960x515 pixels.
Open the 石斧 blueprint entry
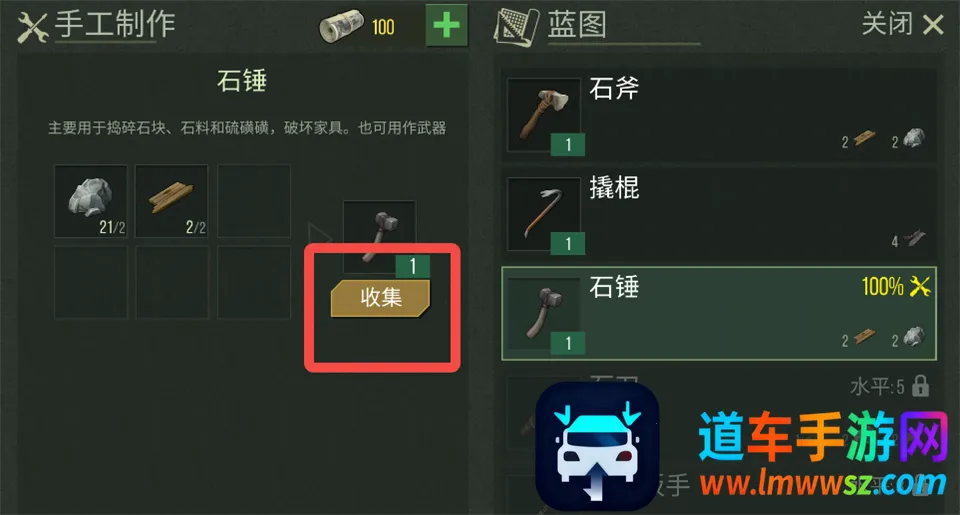pos(719,115)
